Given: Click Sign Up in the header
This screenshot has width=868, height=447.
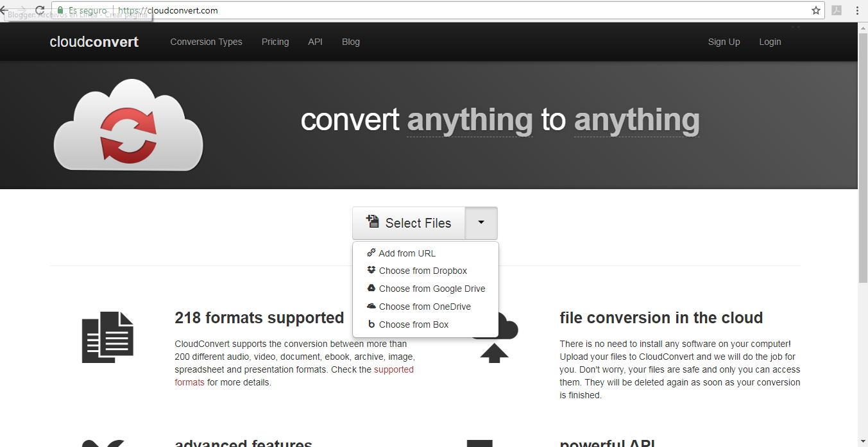Looking at the screenshot, I should 724,42.
